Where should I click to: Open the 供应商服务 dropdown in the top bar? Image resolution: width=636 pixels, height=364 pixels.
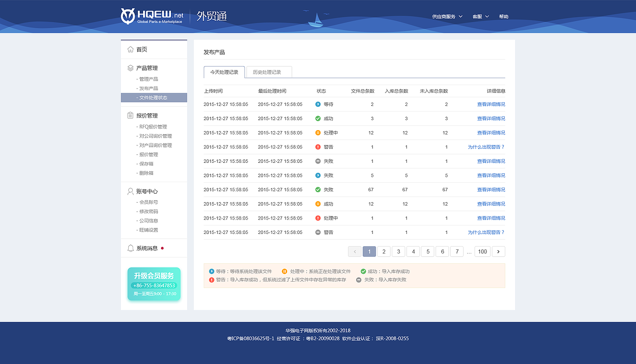click(x=444, y=16)
